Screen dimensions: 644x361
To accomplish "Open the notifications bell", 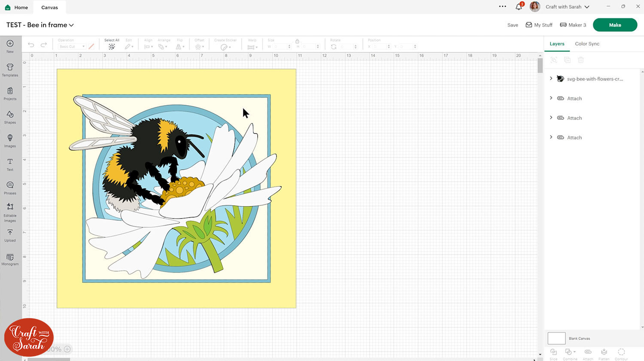I will click(519, 6).
